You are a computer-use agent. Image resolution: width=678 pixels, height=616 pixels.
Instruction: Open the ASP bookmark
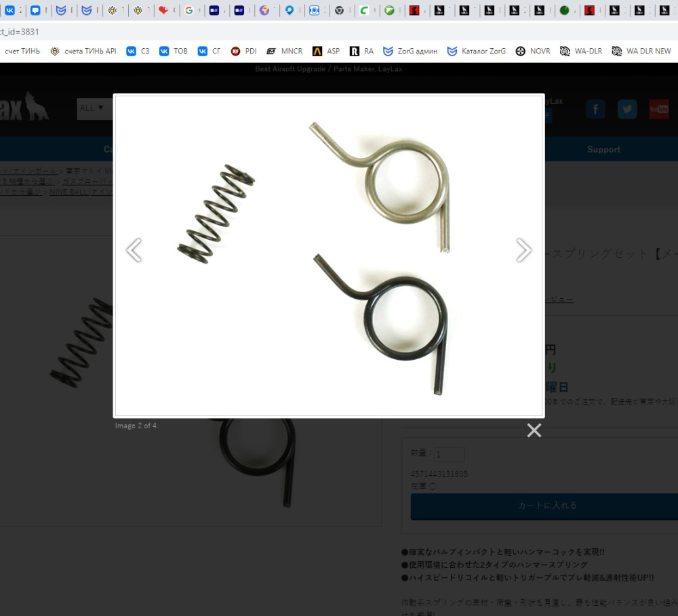(326, 51)
